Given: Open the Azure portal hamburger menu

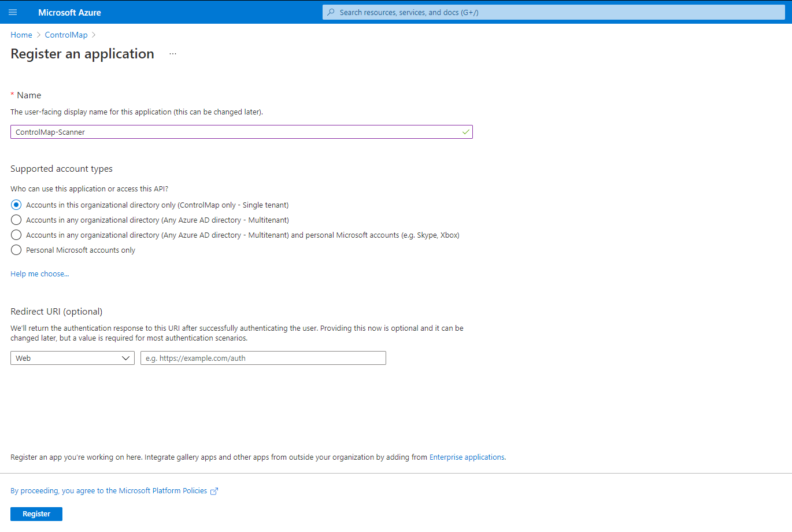Looking at the screenshot, I should [x=13, y=12].
